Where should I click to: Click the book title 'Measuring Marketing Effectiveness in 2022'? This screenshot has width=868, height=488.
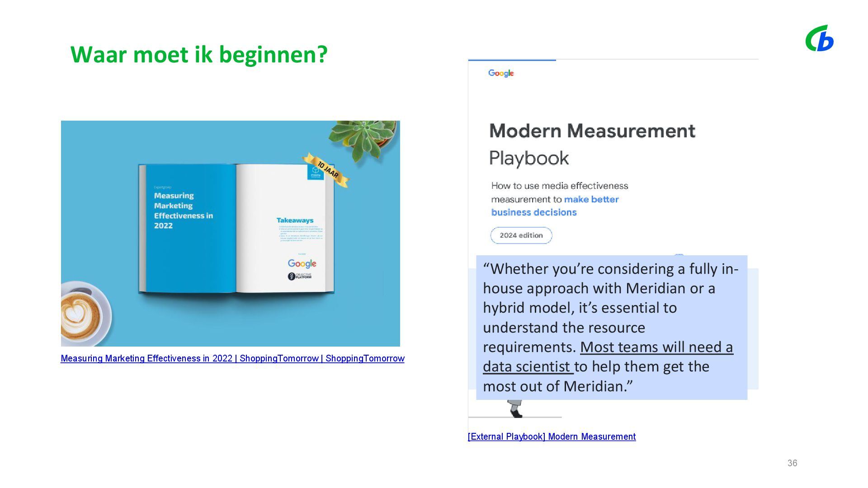(183, 211)
